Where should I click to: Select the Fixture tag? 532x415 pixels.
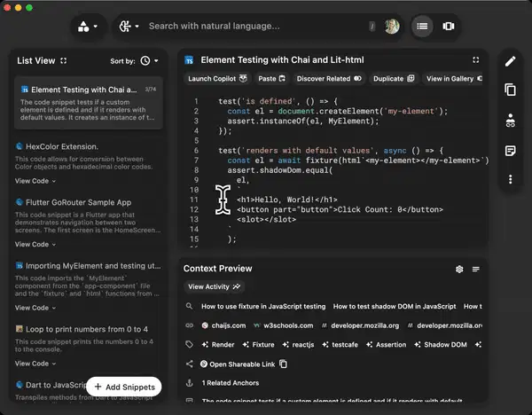point(259,345)
